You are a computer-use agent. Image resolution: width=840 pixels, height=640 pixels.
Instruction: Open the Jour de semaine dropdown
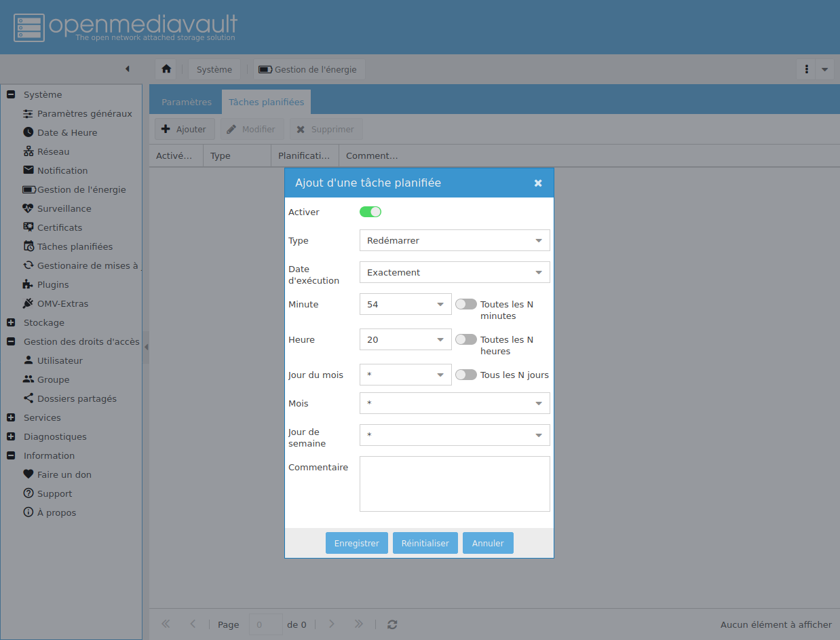(x=454, y=435)
